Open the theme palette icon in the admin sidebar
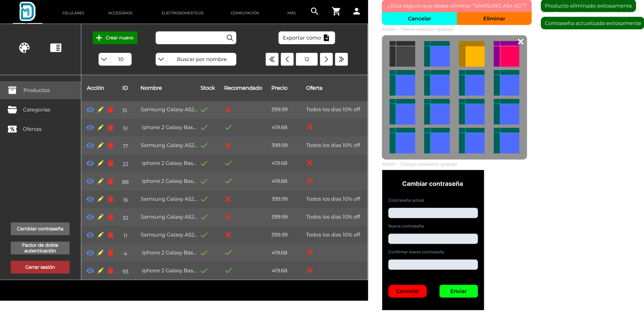The width and height of the screenshot is (644, 311). [x=24, y=48]
